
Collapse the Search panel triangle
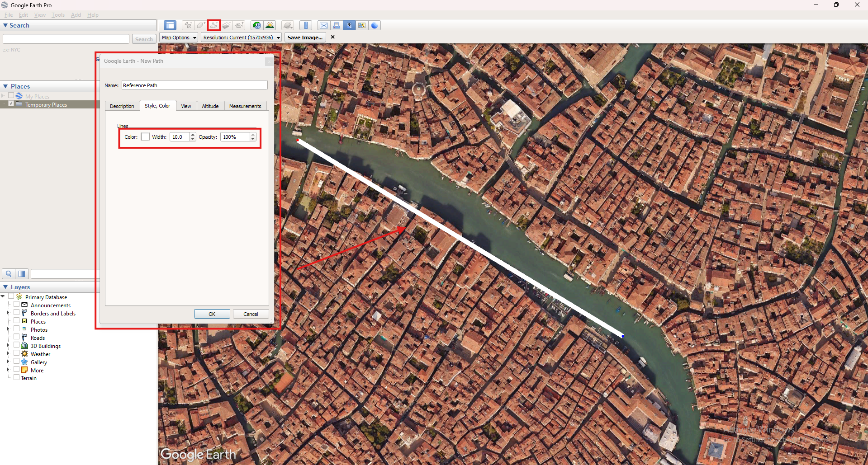point(5,25)
